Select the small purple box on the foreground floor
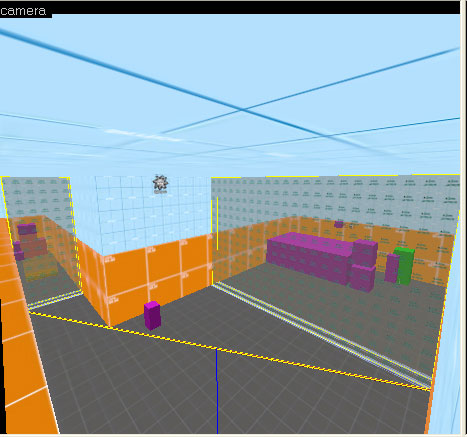Image resolution: width=467 pixels, height=437 pixels. pos(152,315)
